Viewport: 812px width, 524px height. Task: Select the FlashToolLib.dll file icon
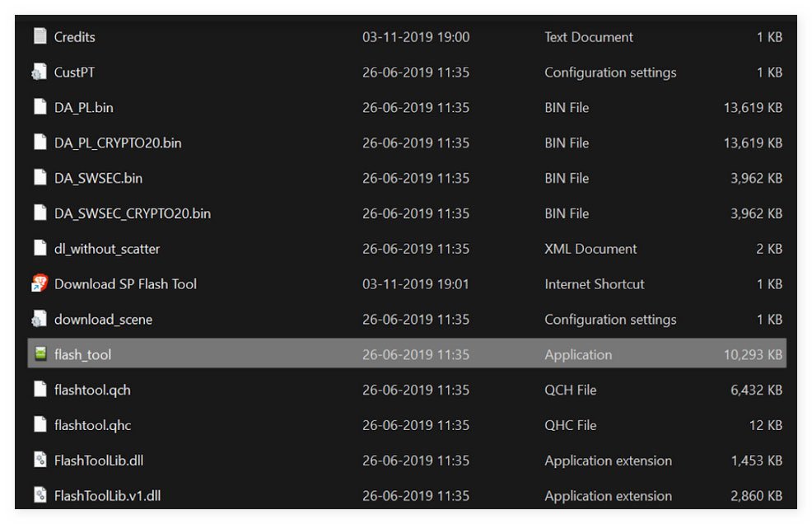[x=40, y=460]
